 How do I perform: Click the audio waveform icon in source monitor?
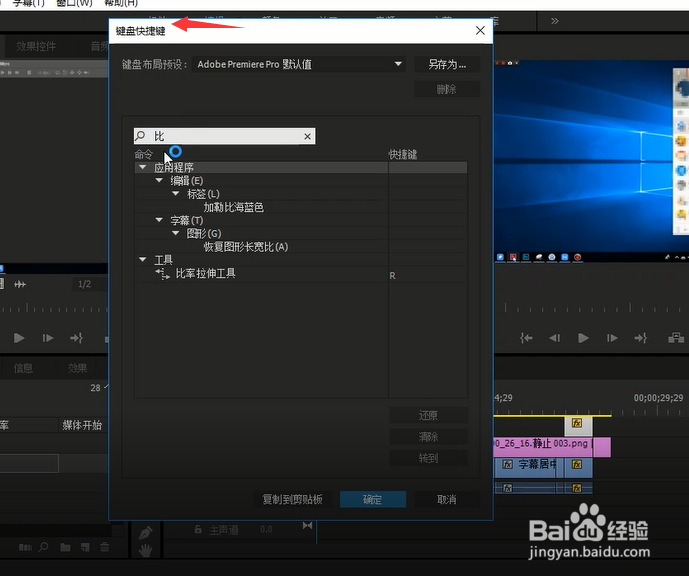20,284
